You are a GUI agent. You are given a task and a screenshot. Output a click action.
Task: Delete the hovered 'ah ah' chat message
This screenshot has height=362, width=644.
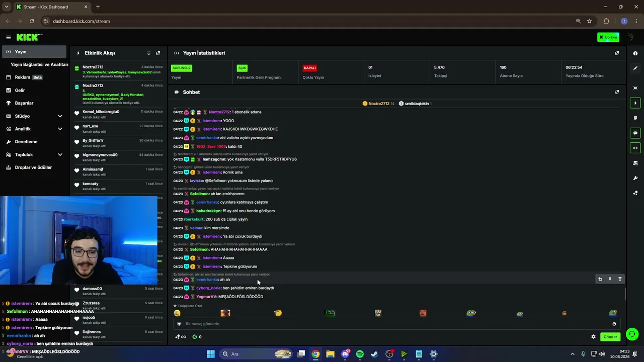[620, 279]
